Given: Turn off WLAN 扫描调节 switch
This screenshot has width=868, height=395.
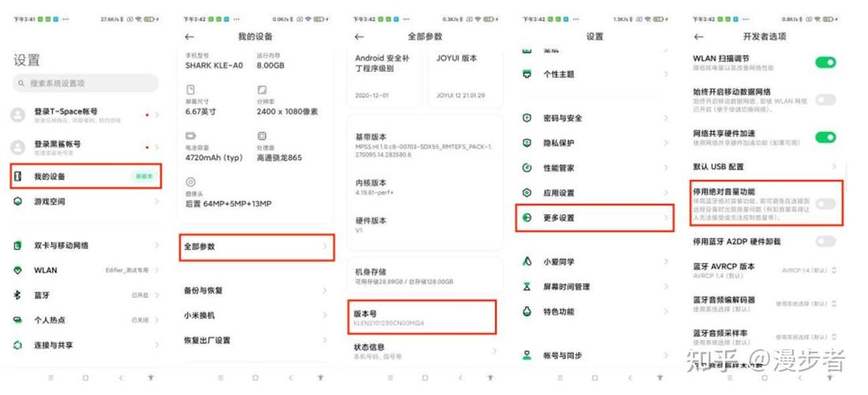Looking at the screenshot, I should pos(825,62).
